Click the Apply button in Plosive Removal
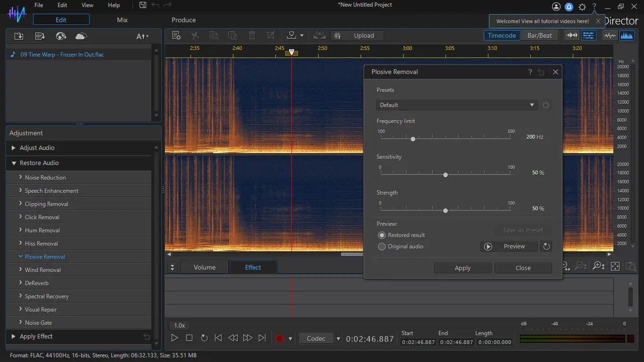The height and width of the screenshot is (362, 644). click(462, 268)
